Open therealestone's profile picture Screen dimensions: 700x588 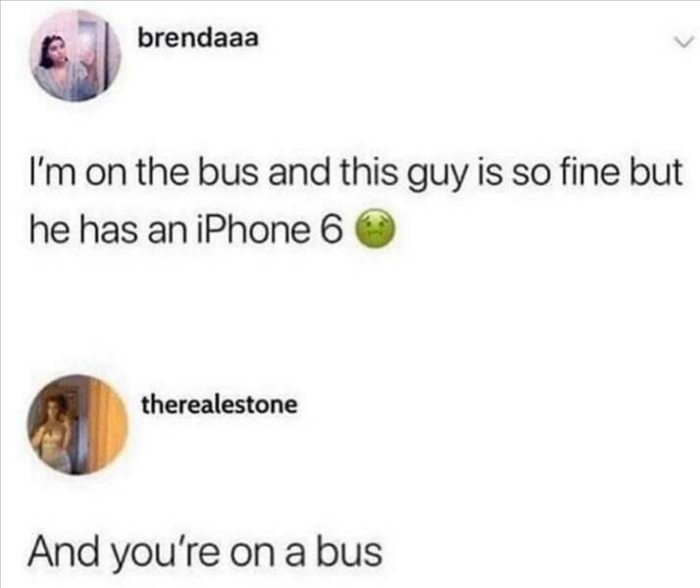click(76, 424)
